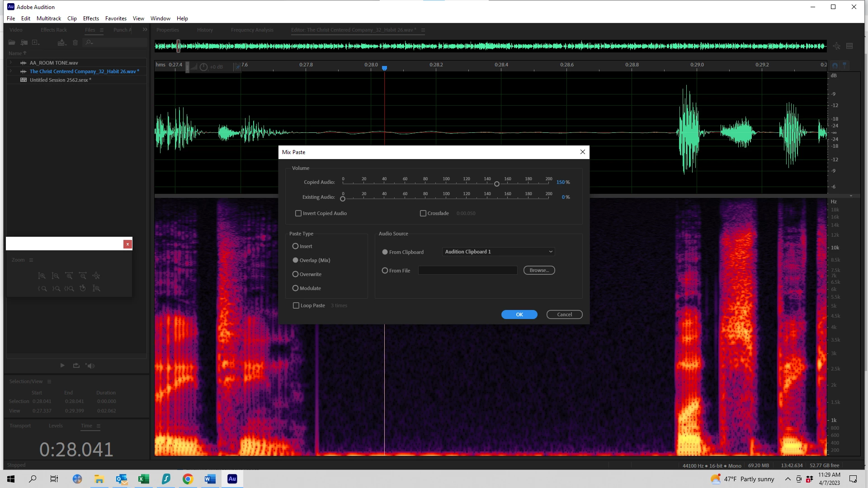Image resolution: width=868 pixels, height=488 pixels.
Task: Click the Browse... button
Action: tap(539, 270)
